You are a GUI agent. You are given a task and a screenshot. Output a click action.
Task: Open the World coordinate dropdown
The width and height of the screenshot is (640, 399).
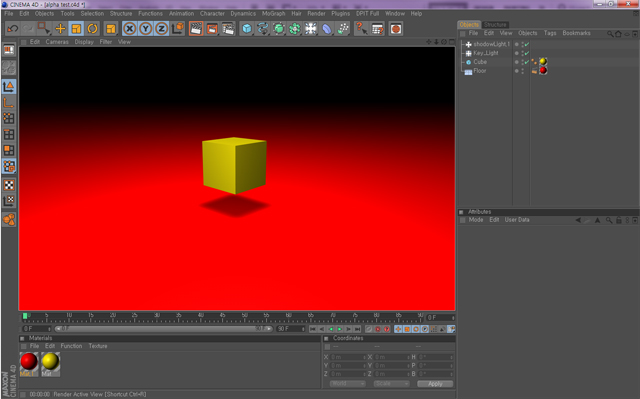[x=347, y=383]
